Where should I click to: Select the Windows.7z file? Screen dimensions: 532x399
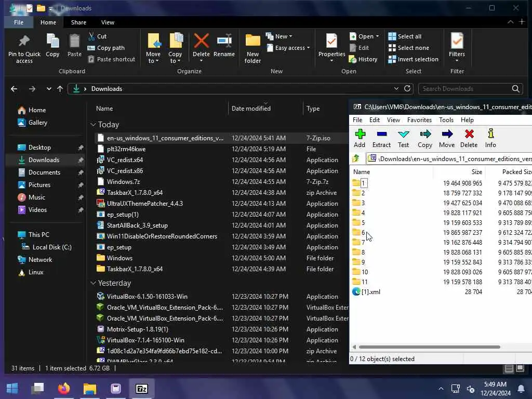(123, 182)
